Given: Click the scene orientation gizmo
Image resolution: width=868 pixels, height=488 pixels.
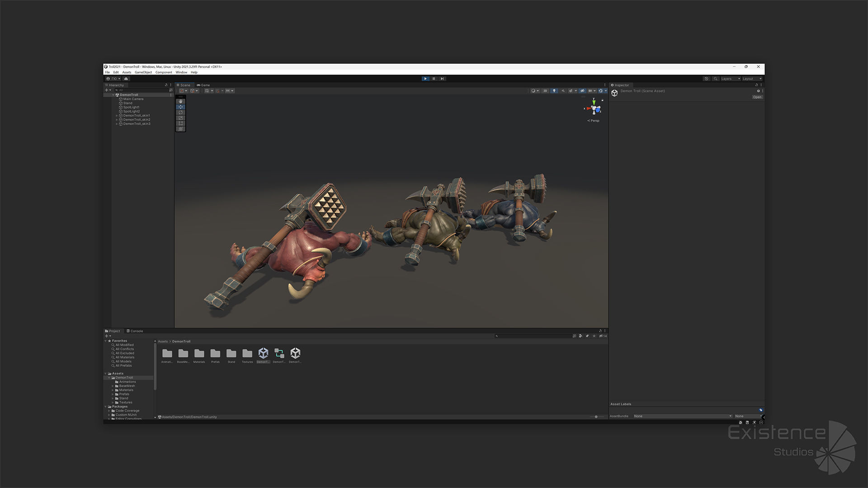Looking at the screenshot, I should 594,108.
